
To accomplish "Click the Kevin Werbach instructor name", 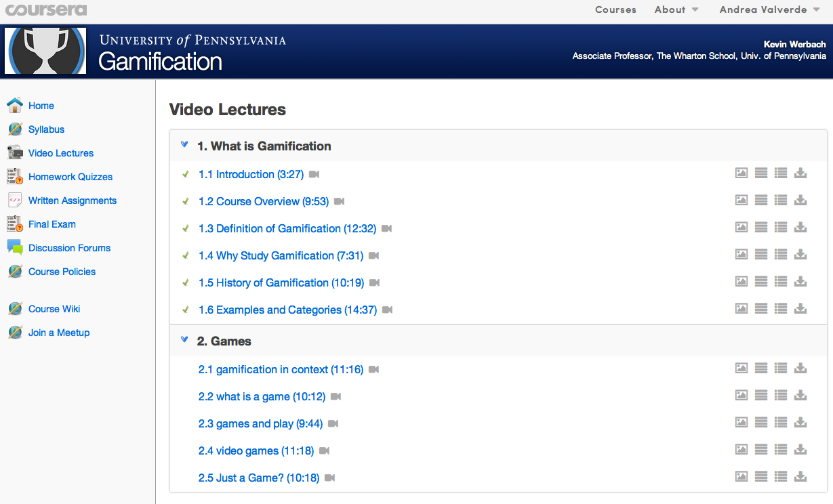I will coord(795,44).
